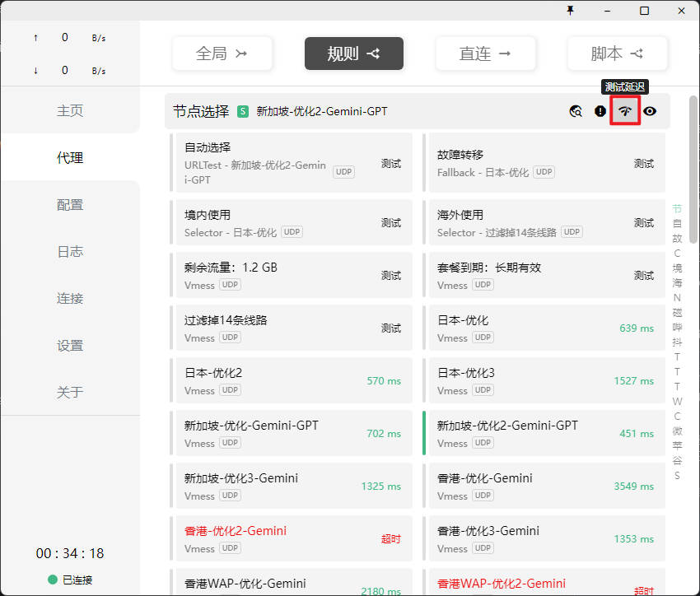
Task: Switch to 直连 direct mode
Action: (x=485, y=54)
